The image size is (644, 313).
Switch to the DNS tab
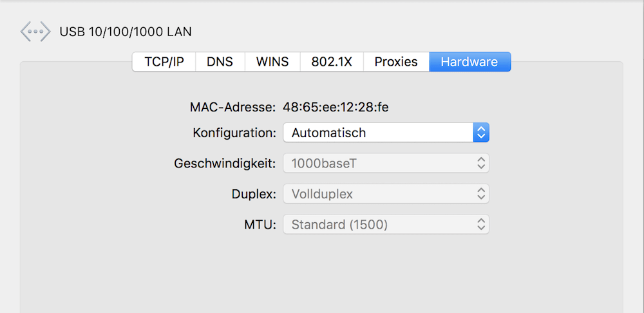pyautogui.click(x=220, y=62)
